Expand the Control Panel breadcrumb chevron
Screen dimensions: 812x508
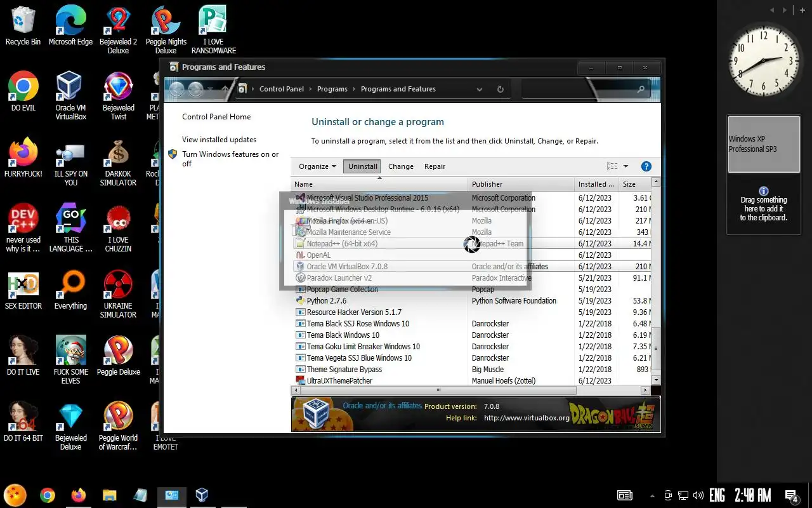click(311, 90)
